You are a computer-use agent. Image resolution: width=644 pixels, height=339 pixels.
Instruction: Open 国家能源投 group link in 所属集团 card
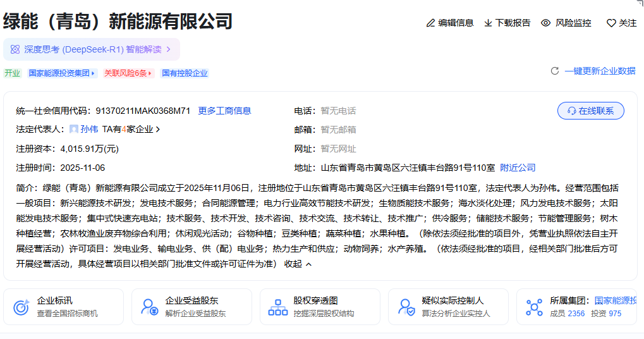pos(616,301)
